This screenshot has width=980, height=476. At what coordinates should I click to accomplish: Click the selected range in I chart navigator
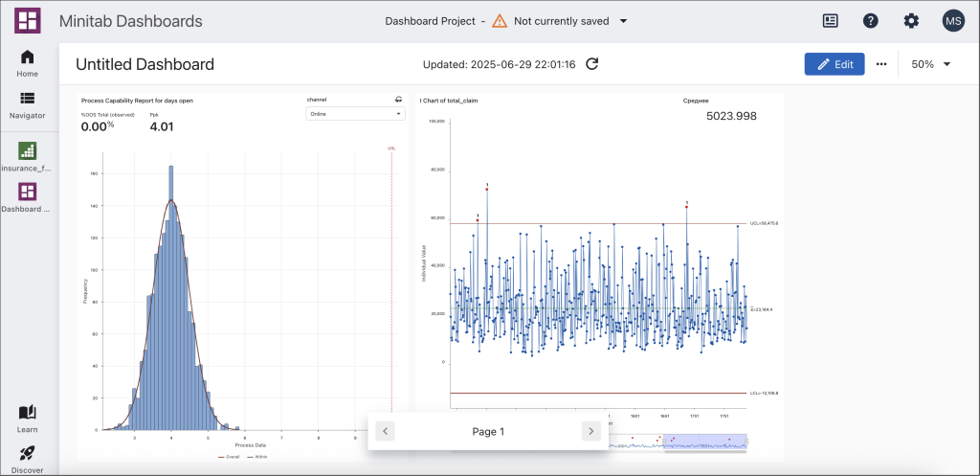[x=705, y=441]
